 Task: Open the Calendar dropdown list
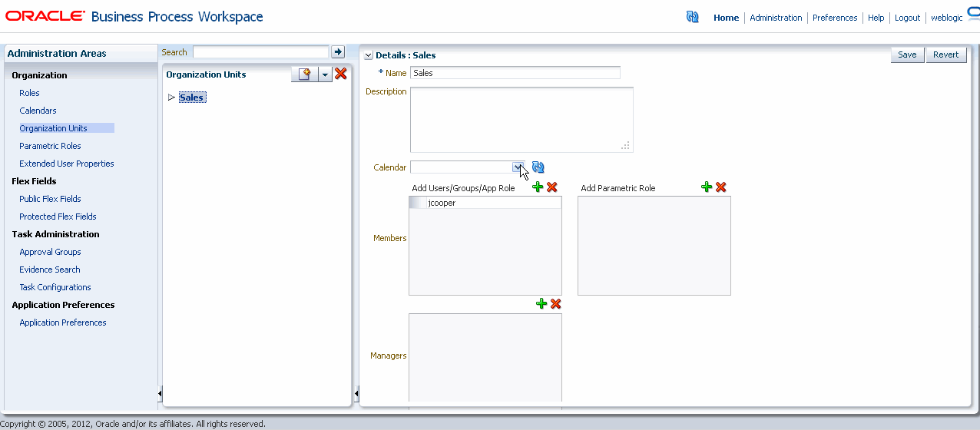pos(519,167)
